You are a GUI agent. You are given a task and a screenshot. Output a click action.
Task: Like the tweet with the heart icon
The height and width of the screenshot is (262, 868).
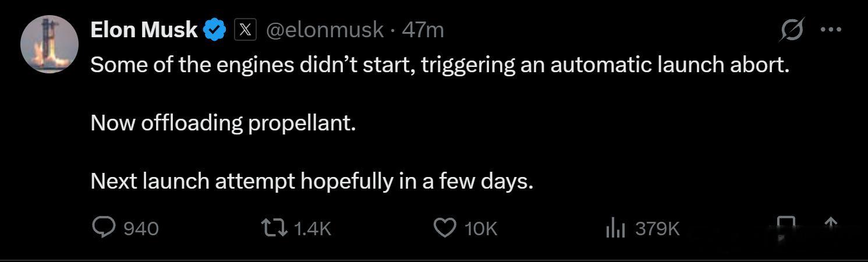[445, 228]
